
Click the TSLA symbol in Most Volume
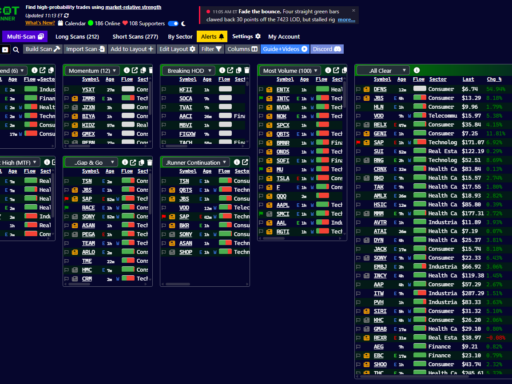point(283,178)
